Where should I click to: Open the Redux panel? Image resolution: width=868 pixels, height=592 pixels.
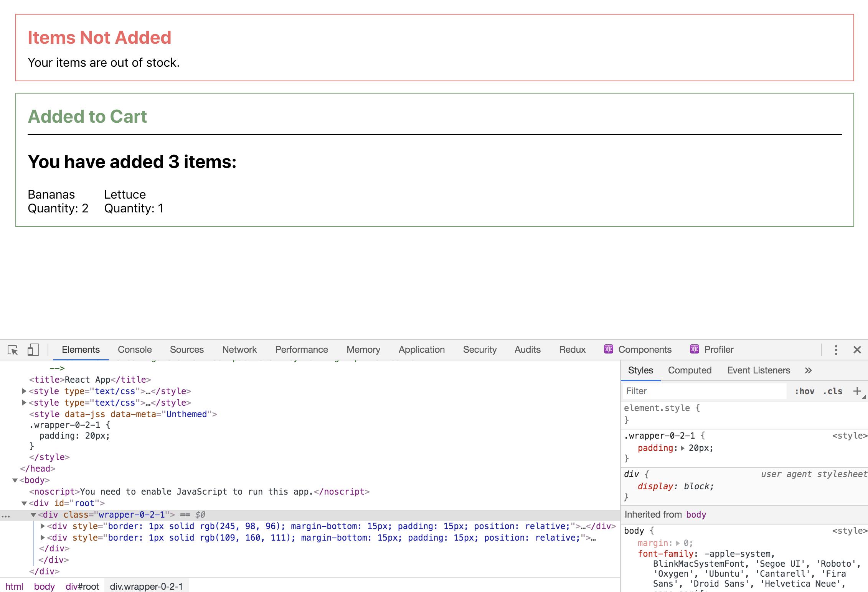572,349
